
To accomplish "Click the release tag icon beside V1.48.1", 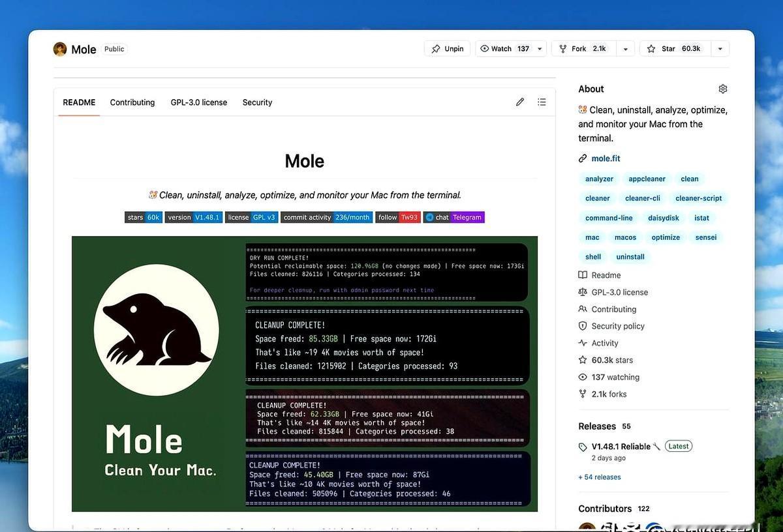I will click(583, 447).
